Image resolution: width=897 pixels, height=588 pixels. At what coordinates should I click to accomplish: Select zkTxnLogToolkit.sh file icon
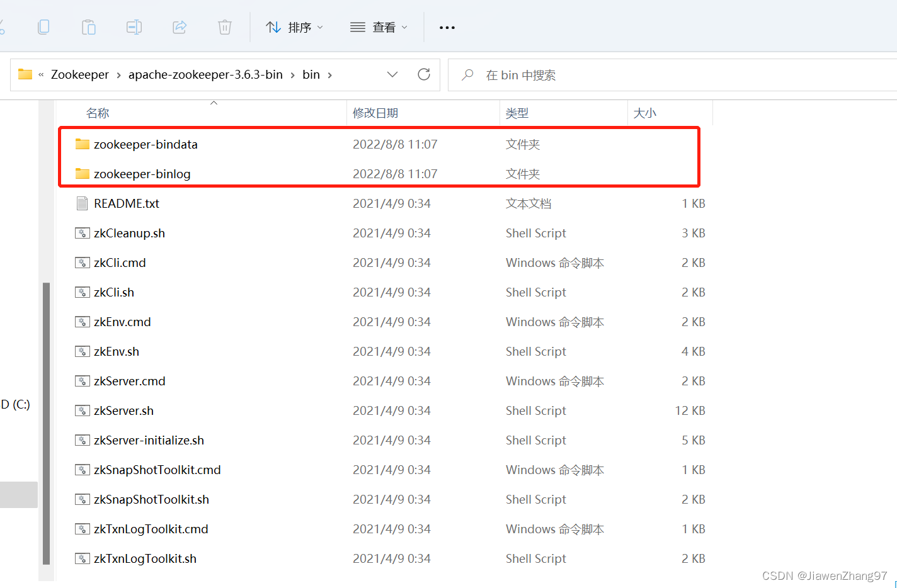[x=83, y=558]
